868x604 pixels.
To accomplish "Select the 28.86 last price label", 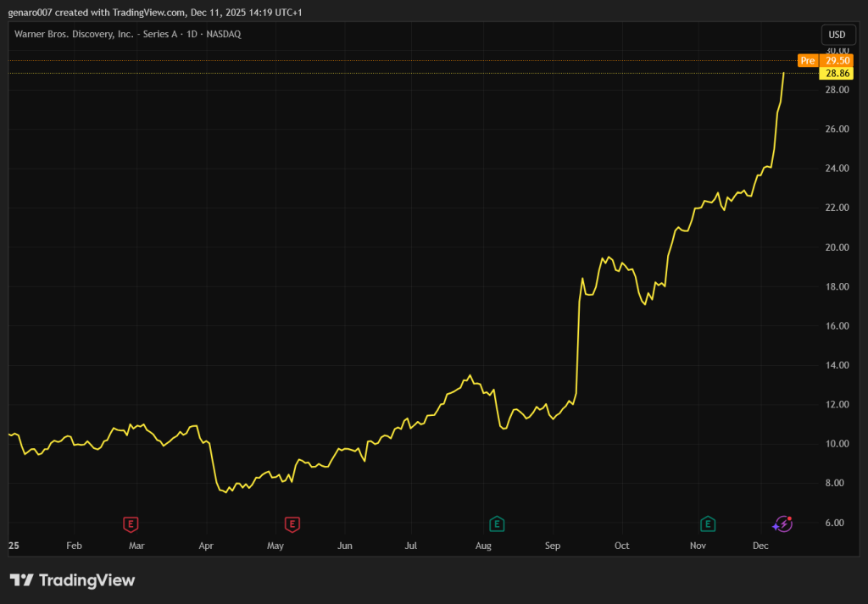I will coord(837,74).
